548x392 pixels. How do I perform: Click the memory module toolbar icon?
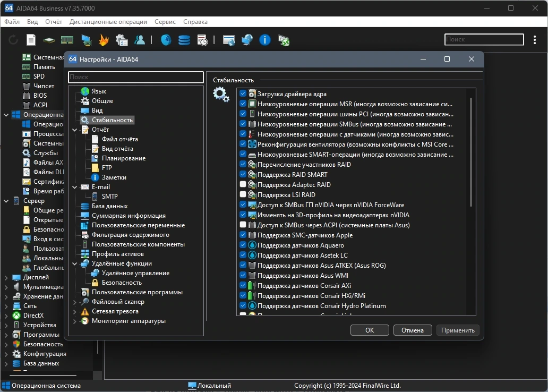(x=67, y=40)
